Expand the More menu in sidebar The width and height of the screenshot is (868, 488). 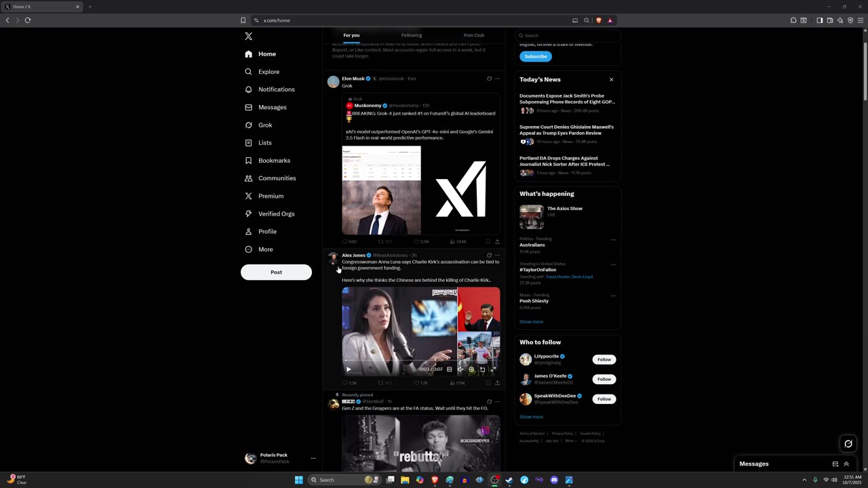click(x=258, y=249)
